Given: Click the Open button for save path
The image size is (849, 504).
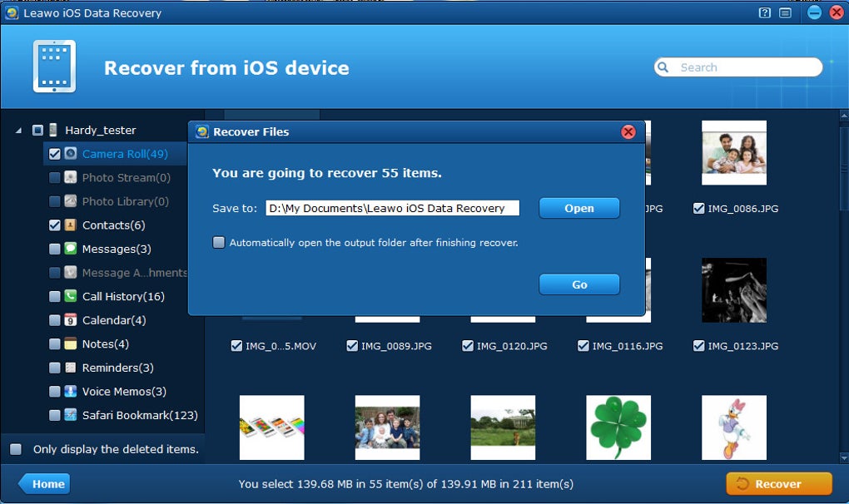Looking at the screenshot, I should coord(579,208).
